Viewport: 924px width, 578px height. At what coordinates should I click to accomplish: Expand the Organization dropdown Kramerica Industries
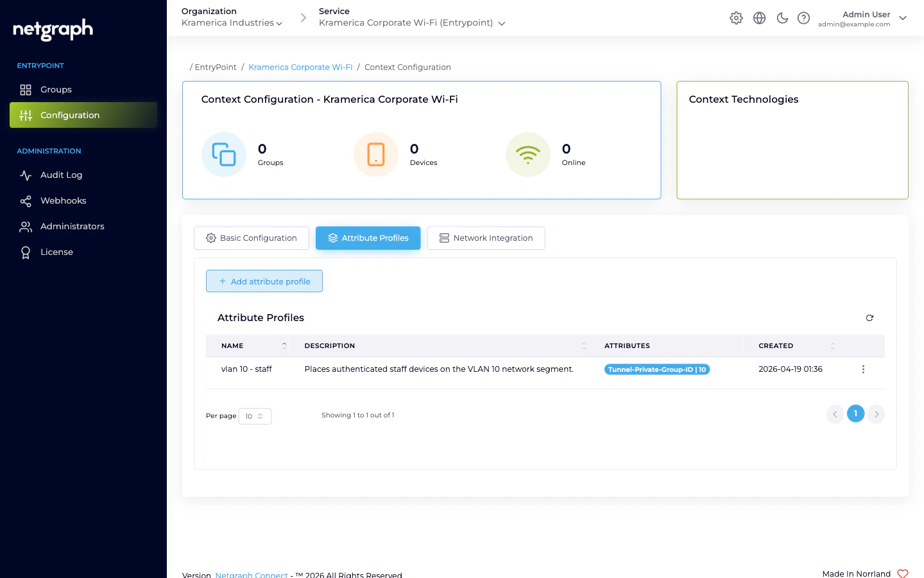pos(232,22)
